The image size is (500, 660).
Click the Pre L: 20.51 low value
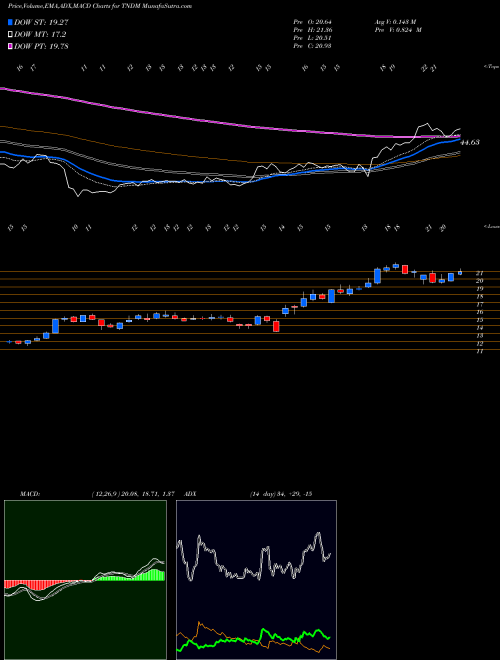click(x=313, y=38)
